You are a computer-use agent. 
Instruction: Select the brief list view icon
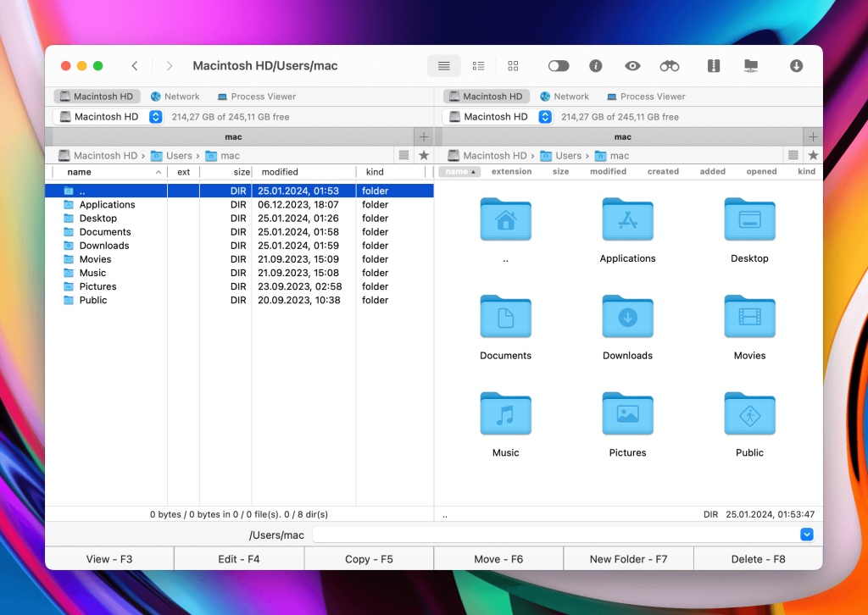pyautogui.click(x=478, y=65)
